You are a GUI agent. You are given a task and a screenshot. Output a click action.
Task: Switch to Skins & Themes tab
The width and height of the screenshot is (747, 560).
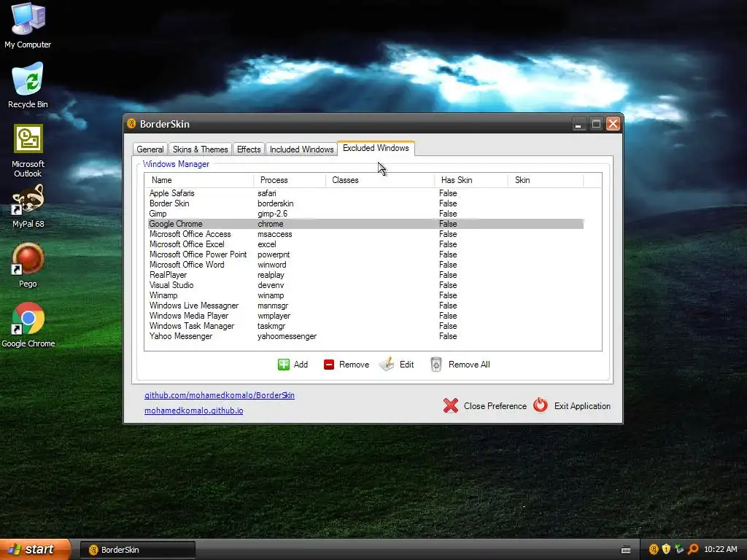click(200, 149)
